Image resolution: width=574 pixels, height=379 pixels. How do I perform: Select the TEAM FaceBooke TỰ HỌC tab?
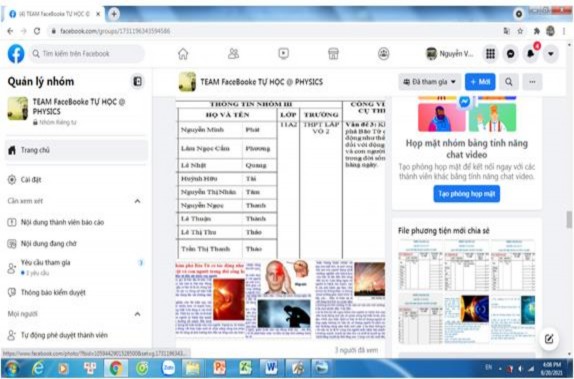pyautogui.click(x=55, y=14)
